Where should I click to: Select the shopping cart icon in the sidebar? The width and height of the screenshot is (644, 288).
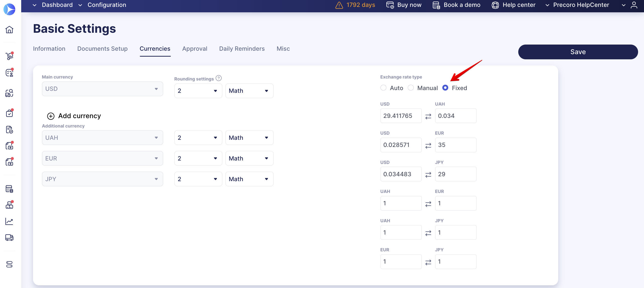click(9, 56)
